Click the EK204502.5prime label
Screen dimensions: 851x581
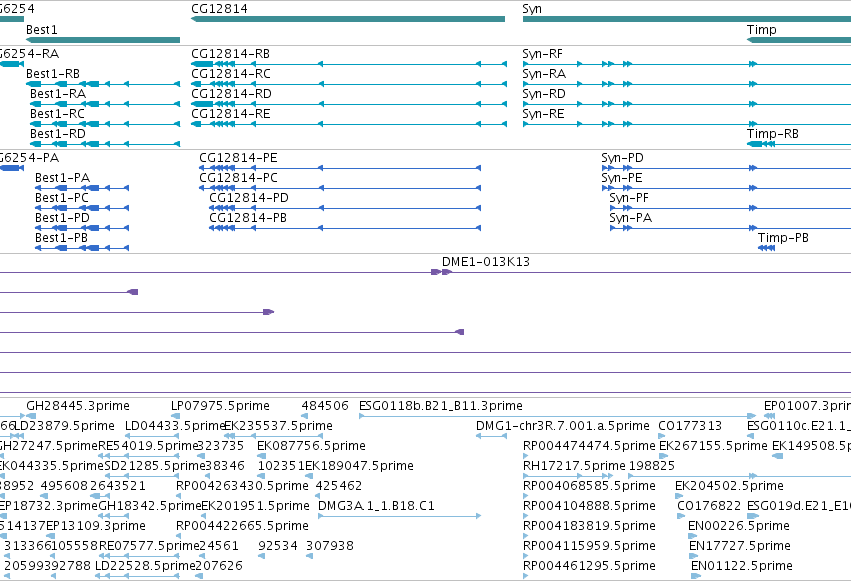729,486
